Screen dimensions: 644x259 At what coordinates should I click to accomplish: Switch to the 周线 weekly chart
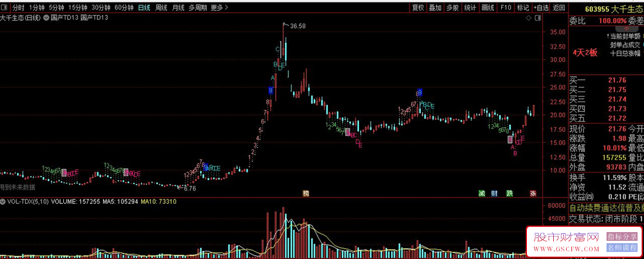click(161, 8)
